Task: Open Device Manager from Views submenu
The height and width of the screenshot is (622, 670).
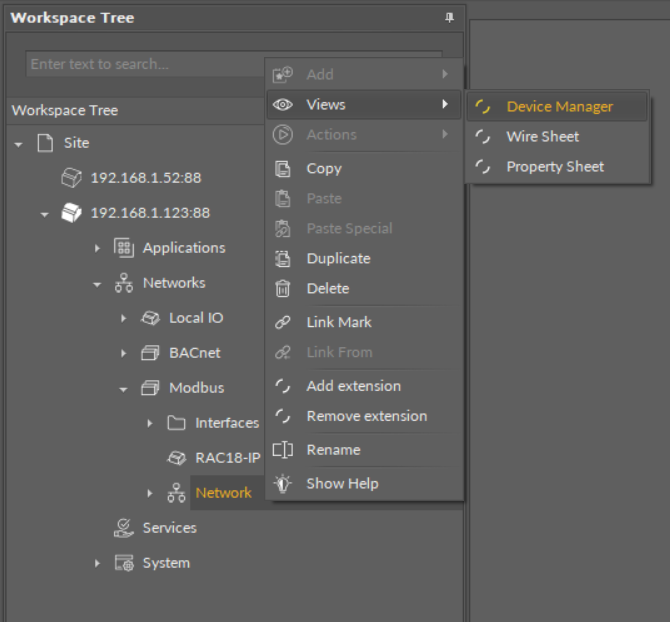Action: pos(559,107)
